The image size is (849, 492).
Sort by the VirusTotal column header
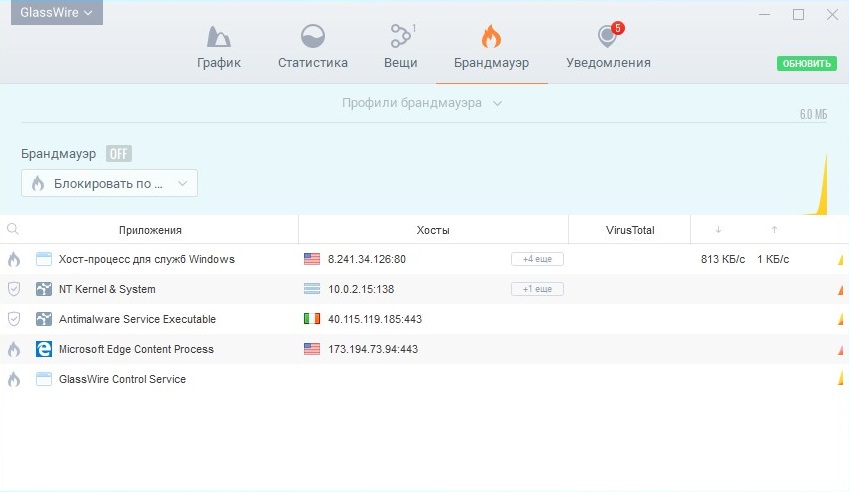[629, 230]
